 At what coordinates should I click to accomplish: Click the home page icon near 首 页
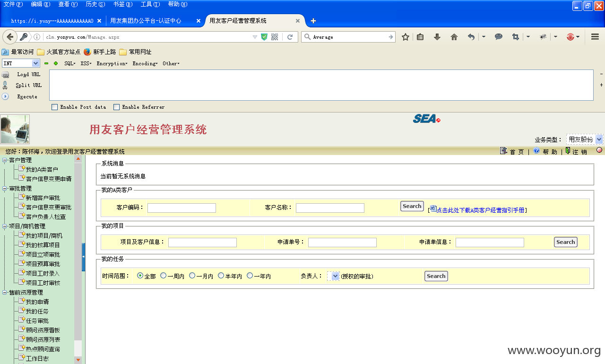click(504, 151)
